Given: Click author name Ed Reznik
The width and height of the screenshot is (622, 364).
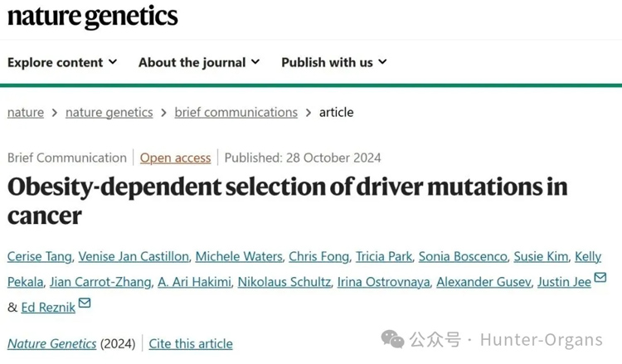Looking at the screenshot, I should [48, 307].
